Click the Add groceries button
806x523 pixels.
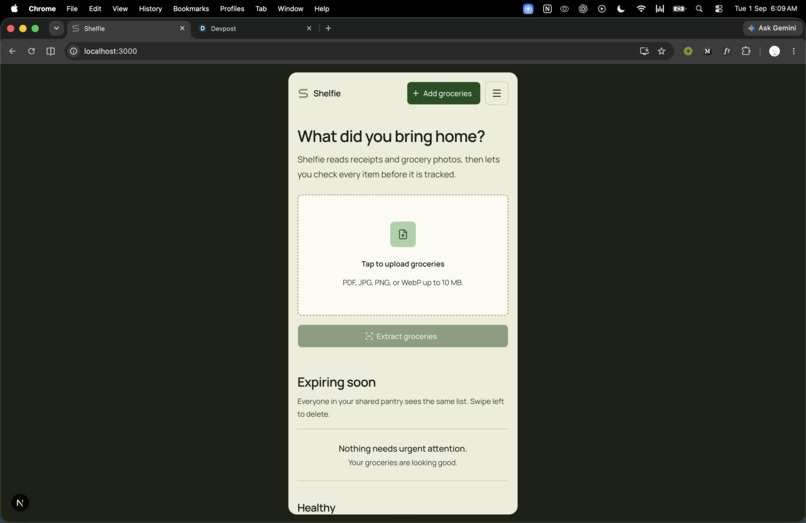point(444,93)
